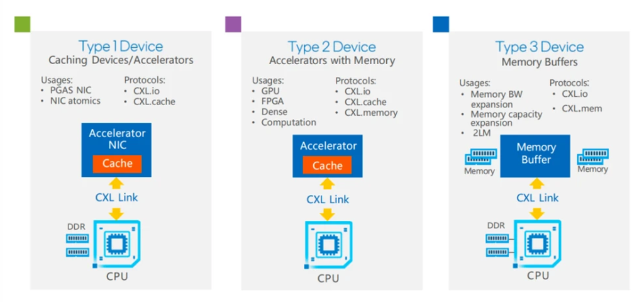The width and height of the screenshot is (644, 302).
Task: Click the DDR memory module icons in Type 1 panel
Action: 77,245
